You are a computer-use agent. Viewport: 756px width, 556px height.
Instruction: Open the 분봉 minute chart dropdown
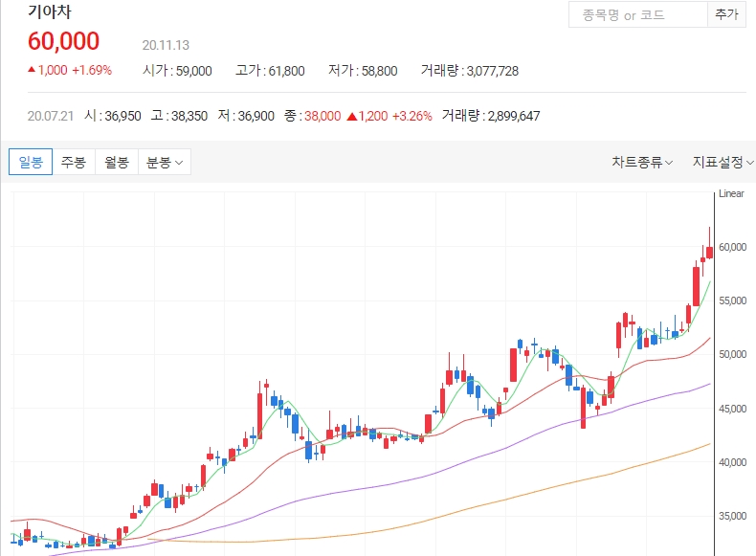pos(165,162)
